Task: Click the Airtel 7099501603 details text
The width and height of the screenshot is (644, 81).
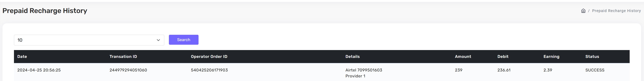Action: point(364,70)
